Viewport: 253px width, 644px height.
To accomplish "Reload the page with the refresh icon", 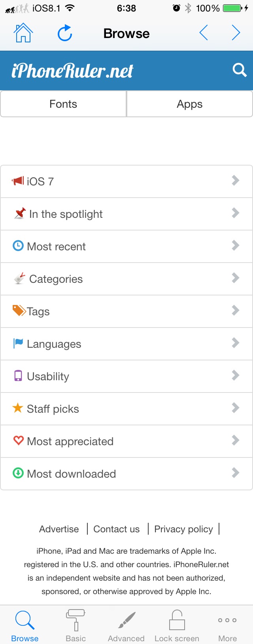I will [65, 33].
